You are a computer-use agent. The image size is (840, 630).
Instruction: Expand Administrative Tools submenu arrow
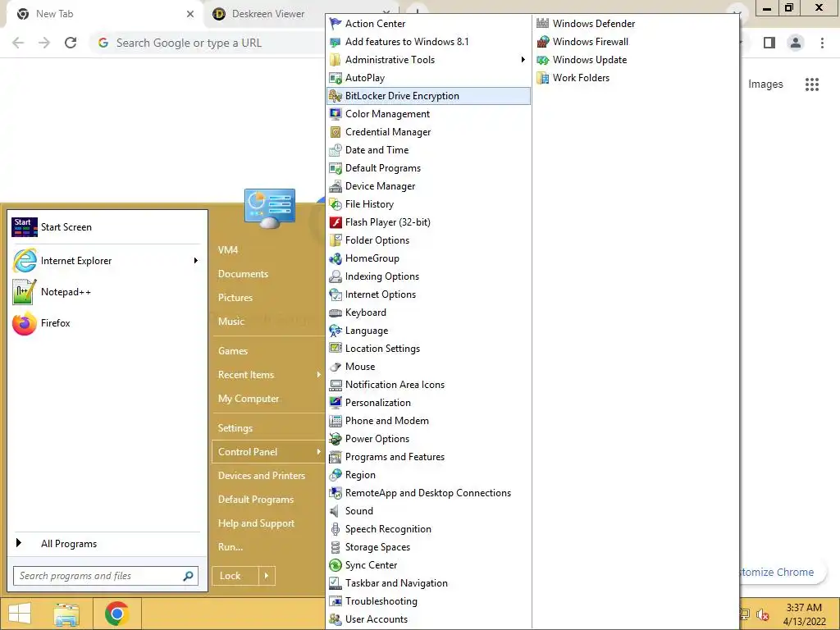[x=523, y=60]
